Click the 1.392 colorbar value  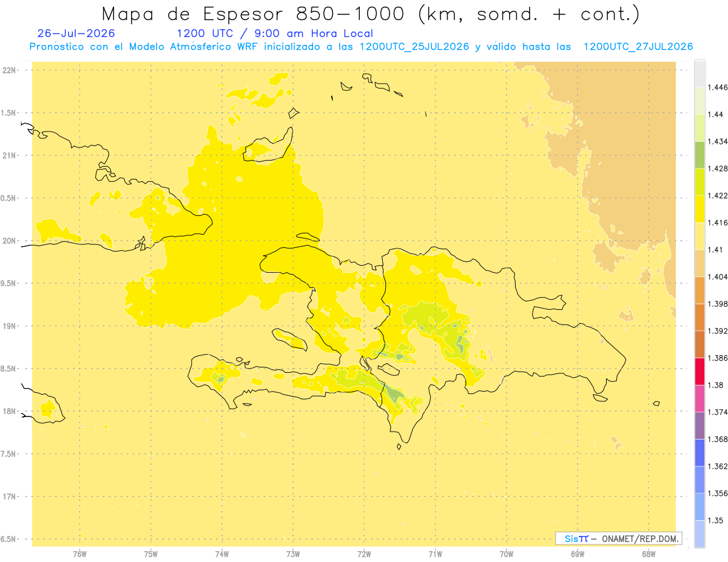click(x=718, y=331)
